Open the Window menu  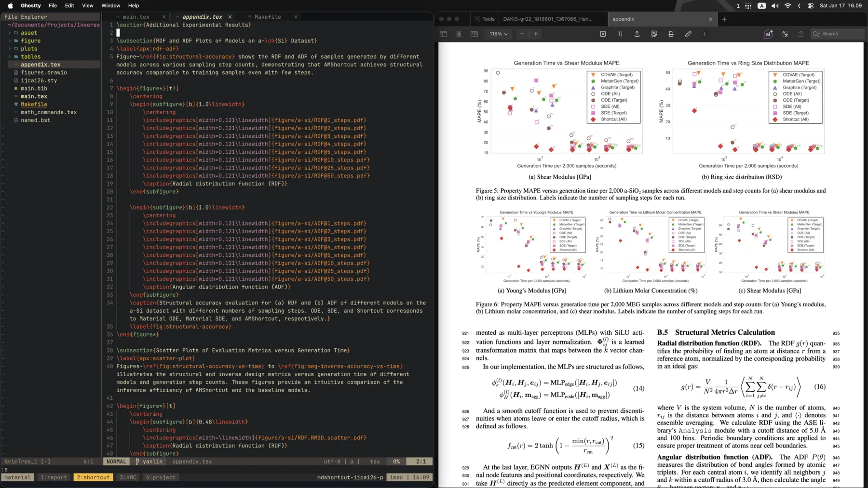coord(110,5)
